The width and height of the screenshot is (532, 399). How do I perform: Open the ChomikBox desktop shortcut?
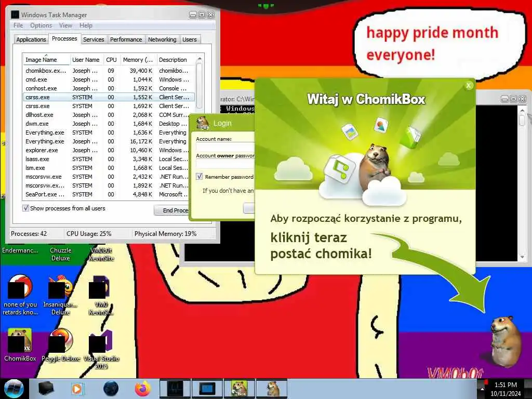click(x=20, y=345)
